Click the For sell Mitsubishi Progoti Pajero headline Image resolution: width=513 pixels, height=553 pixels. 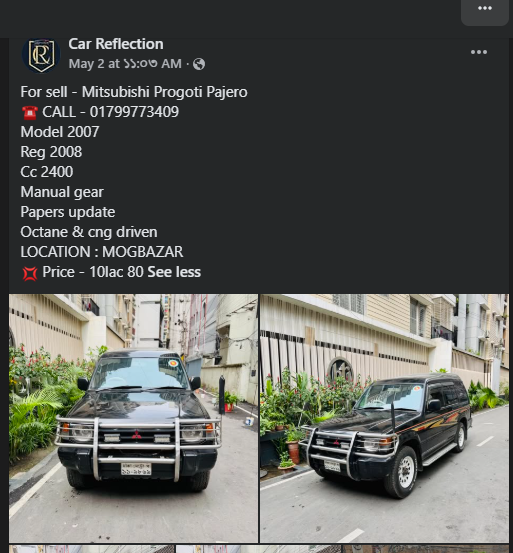[x=134, y=92]
